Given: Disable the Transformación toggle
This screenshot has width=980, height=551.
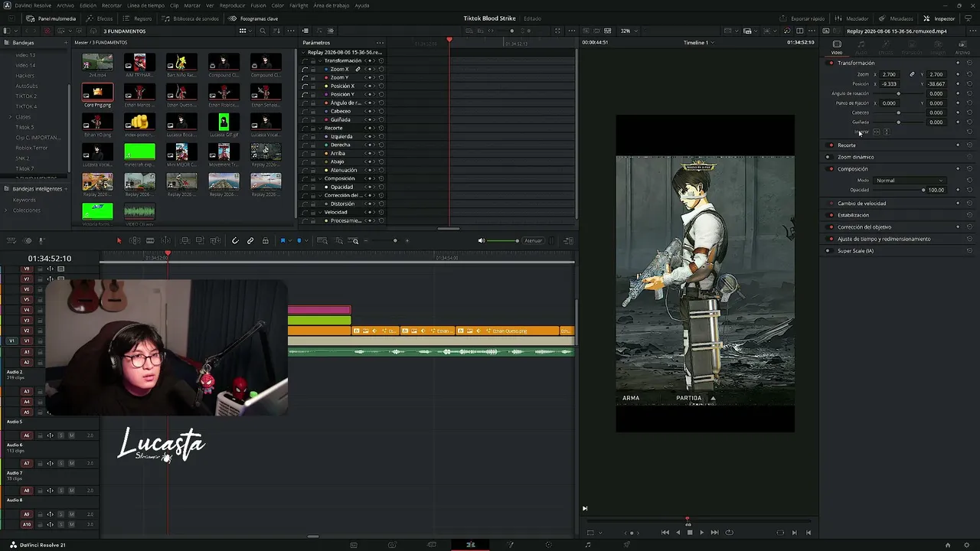Looking at the screenshot, I should (831, 63).
